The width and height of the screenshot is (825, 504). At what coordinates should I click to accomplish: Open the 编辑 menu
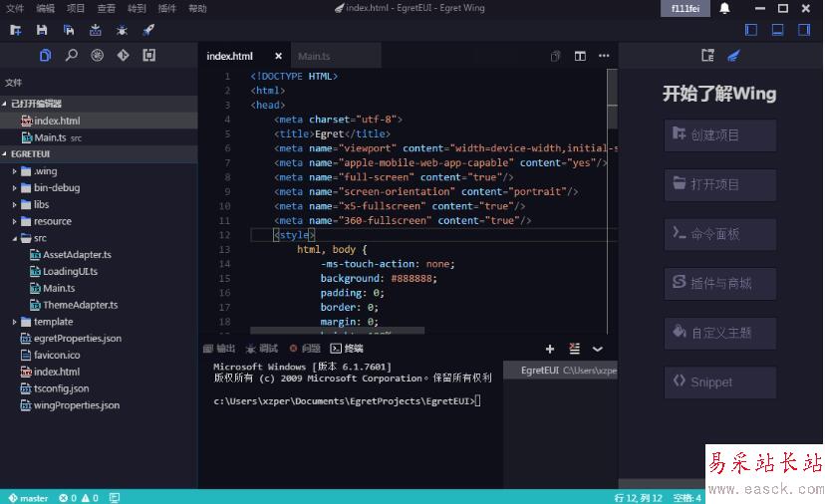click(x=45, y=8)
